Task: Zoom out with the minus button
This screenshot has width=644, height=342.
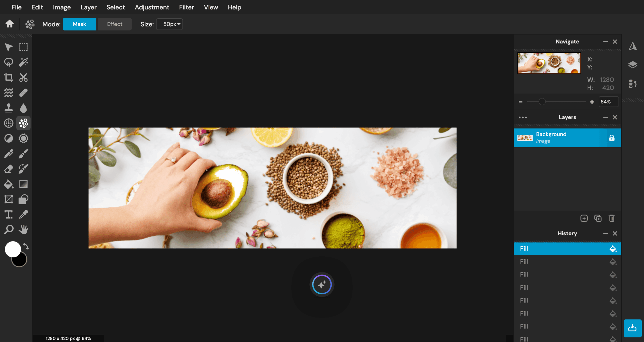Action: coord(521,102)
